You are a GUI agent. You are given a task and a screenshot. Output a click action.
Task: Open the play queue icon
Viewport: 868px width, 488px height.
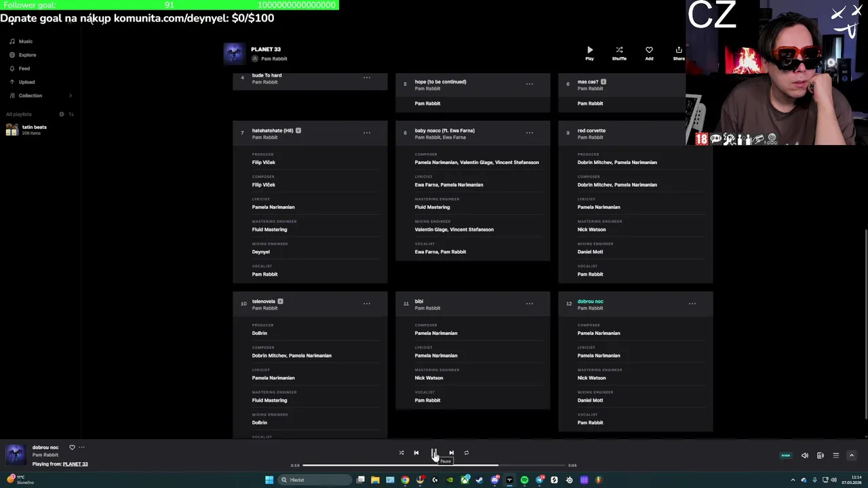tap(836, 455)
